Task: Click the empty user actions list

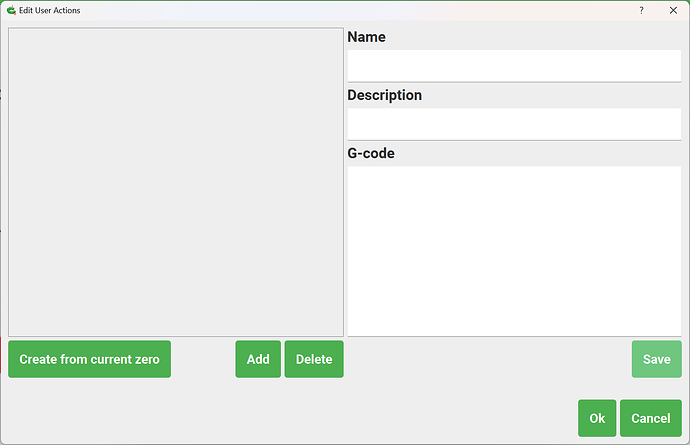Action: click(176, 182)
